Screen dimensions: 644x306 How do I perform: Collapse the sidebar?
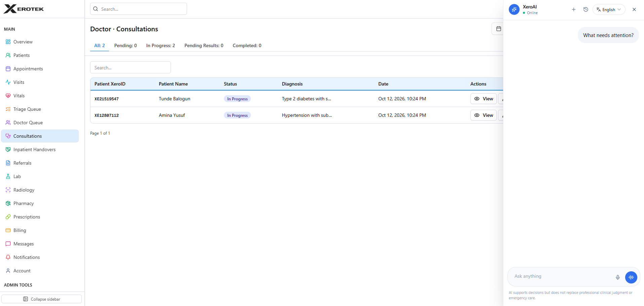click(42, 299)
